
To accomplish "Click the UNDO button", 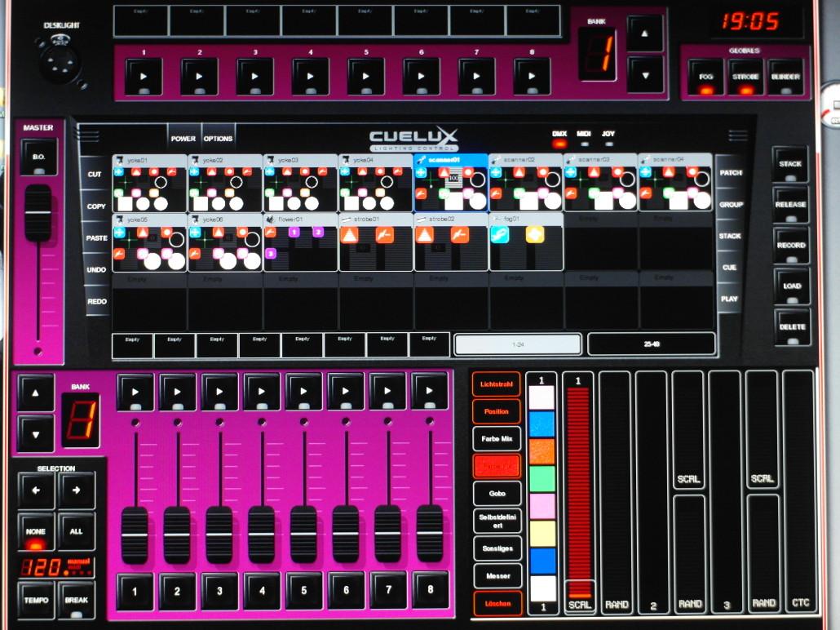I will [x=96, y=269].
